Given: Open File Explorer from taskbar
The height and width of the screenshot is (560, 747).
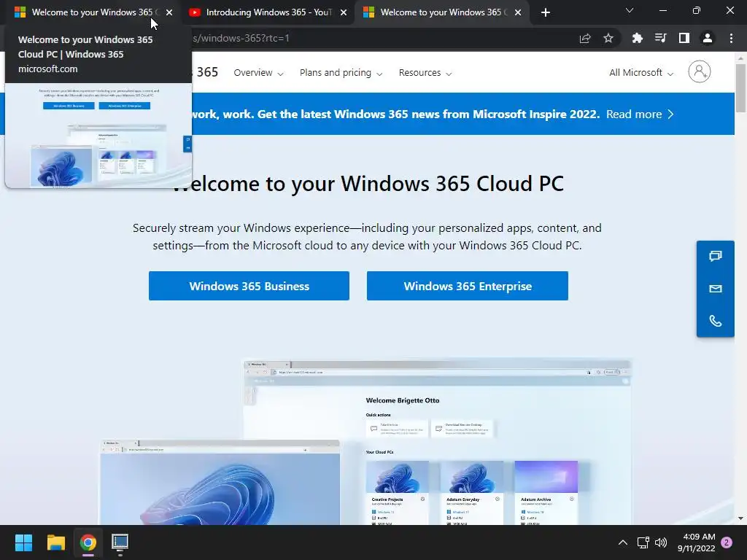Looking at the screenshot, I should (x=55, y=542).
